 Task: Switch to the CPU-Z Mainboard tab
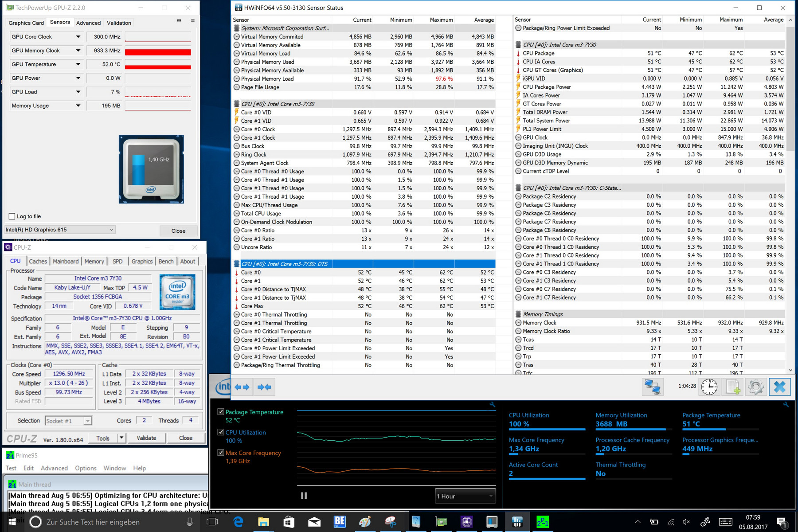(x=66, y=261)
